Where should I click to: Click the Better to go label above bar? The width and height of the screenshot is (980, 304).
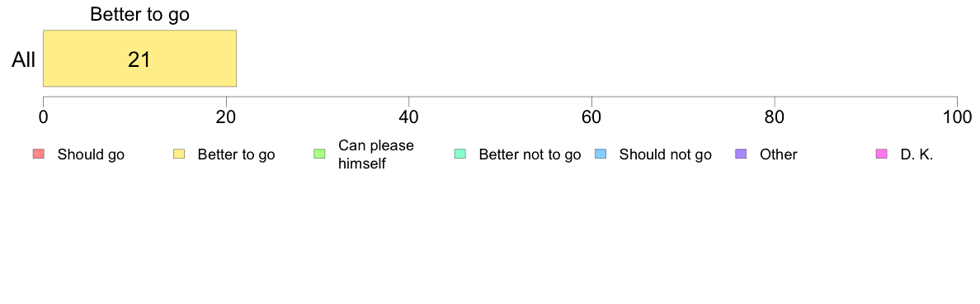(x=139, y=15)
